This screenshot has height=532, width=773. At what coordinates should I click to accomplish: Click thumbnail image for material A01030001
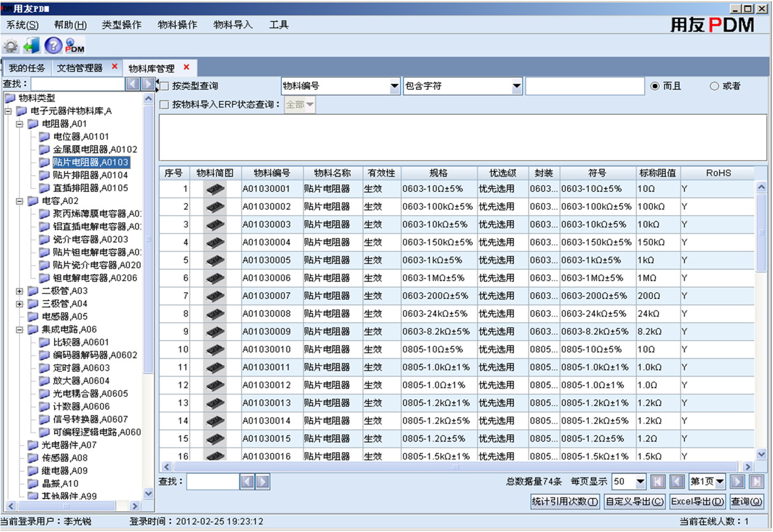point(215,189)
